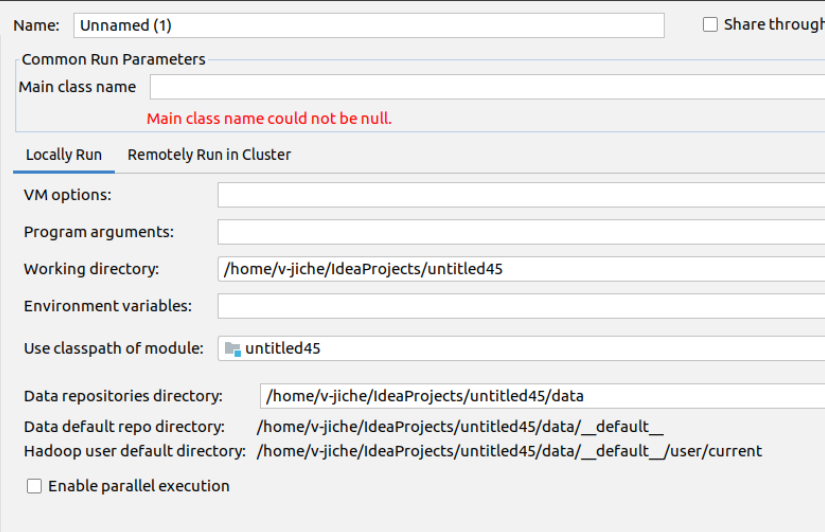Click the Data repositories directory field

542,396
